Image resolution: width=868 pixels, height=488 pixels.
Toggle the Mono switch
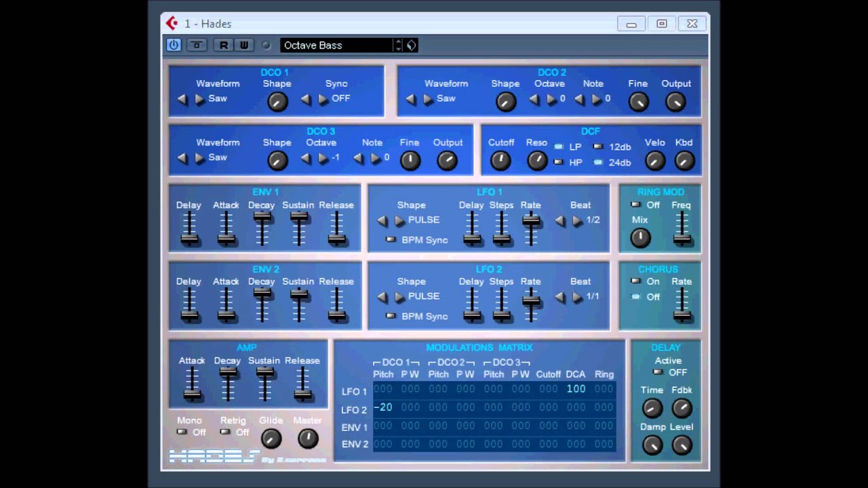(x=181, y=432)
